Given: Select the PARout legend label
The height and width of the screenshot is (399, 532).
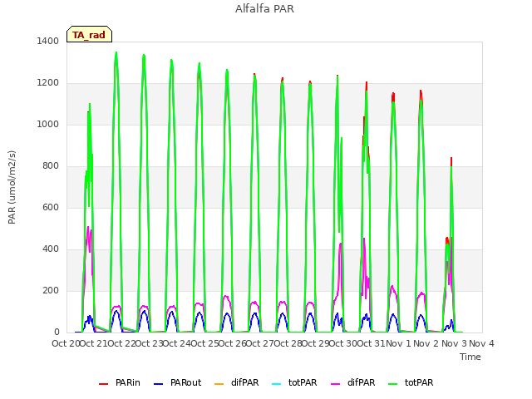Looking at the screenshot, I should [x=185, y=382].
